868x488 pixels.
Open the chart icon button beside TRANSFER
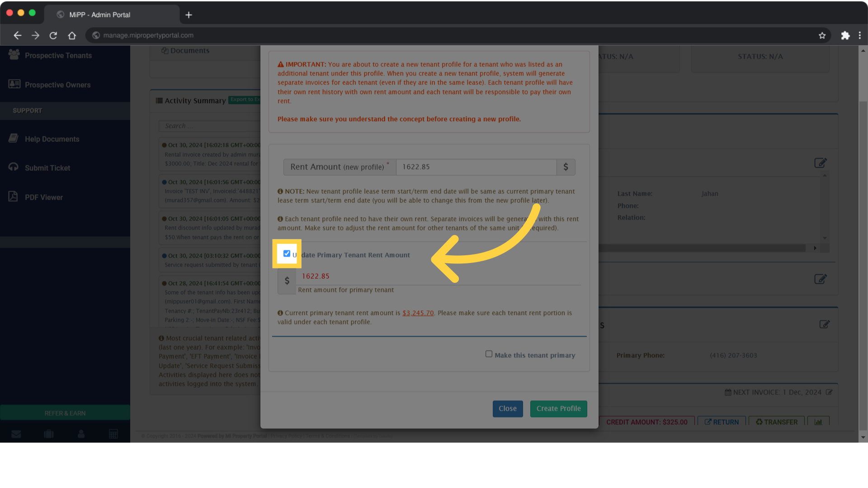[818, 422]
